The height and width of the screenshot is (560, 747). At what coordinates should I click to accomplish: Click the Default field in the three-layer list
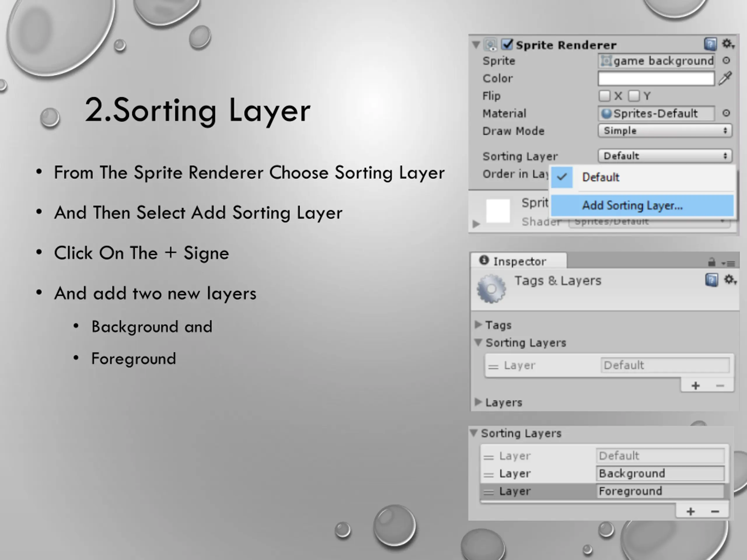[x=660, y=456]
